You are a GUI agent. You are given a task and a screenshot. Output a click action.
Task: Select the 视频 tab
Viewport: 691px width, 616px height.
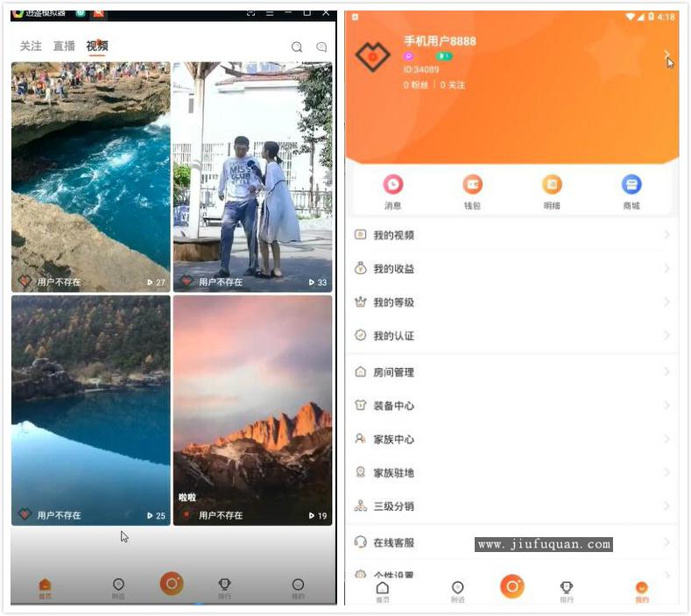coord(97,46)
